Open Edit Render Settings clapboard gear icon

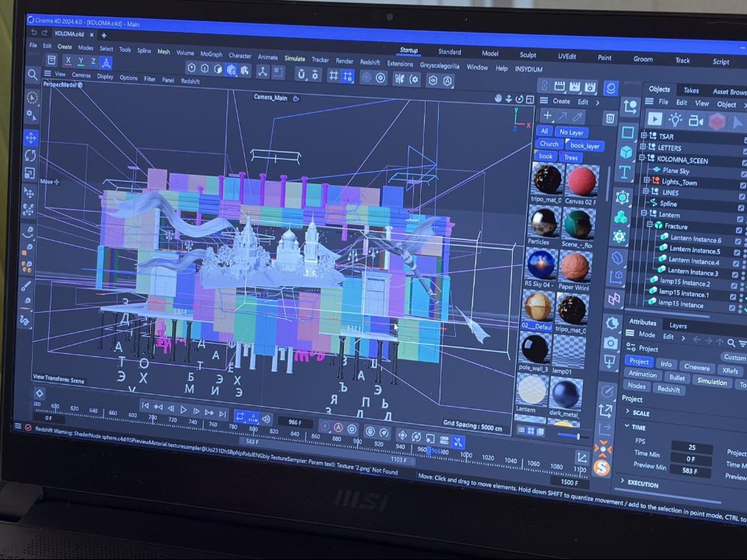591,87
